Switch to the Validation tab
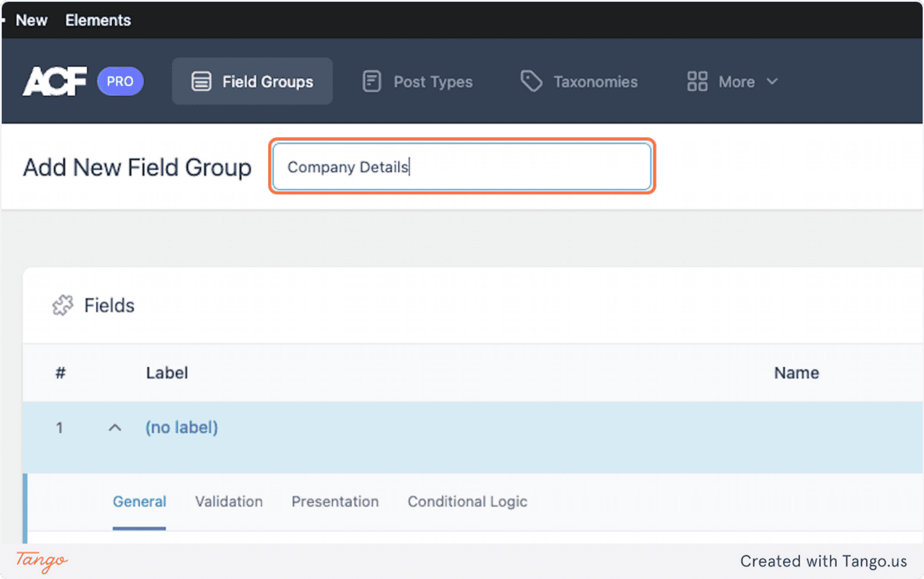 pyautogui.click(x=229, y=501)
